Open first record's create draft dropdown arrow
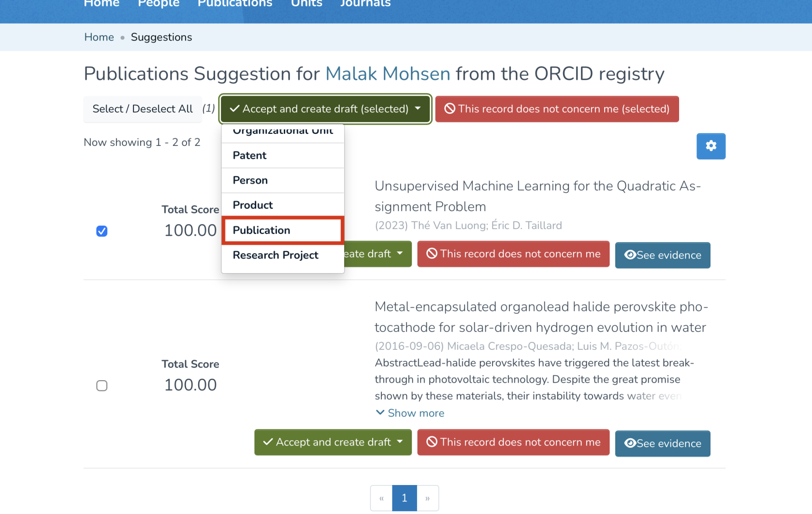Viewport: 812px width, 514px height. [400, 254]
